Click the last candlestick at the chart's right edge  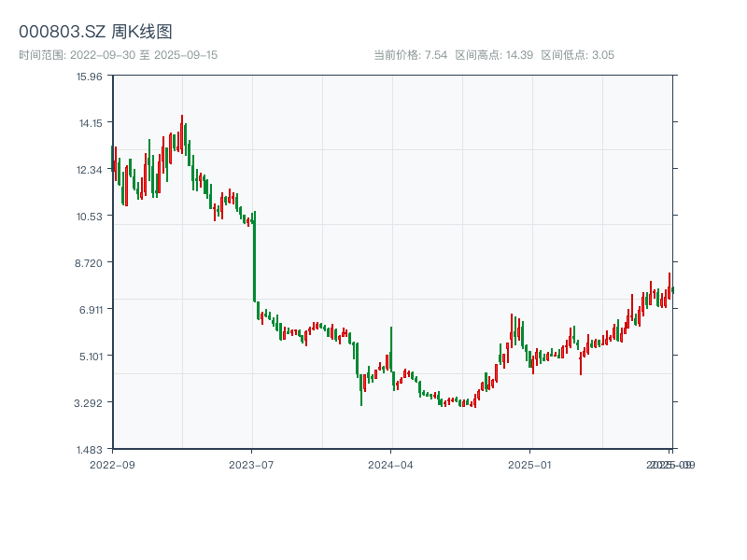tap(672, 290)
